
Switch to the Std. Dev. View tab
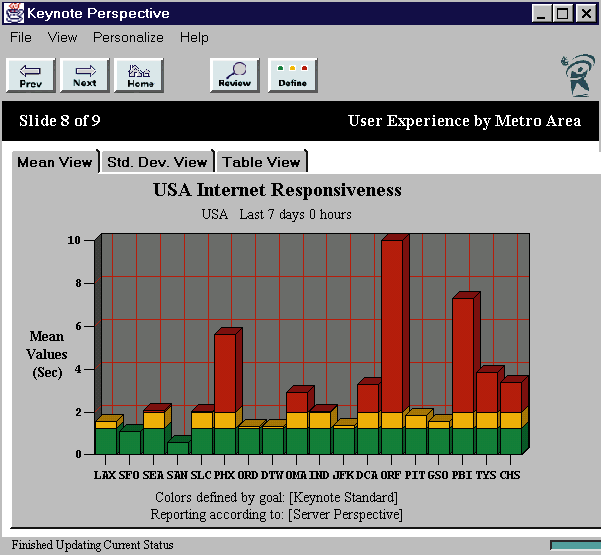coord(157,162)
